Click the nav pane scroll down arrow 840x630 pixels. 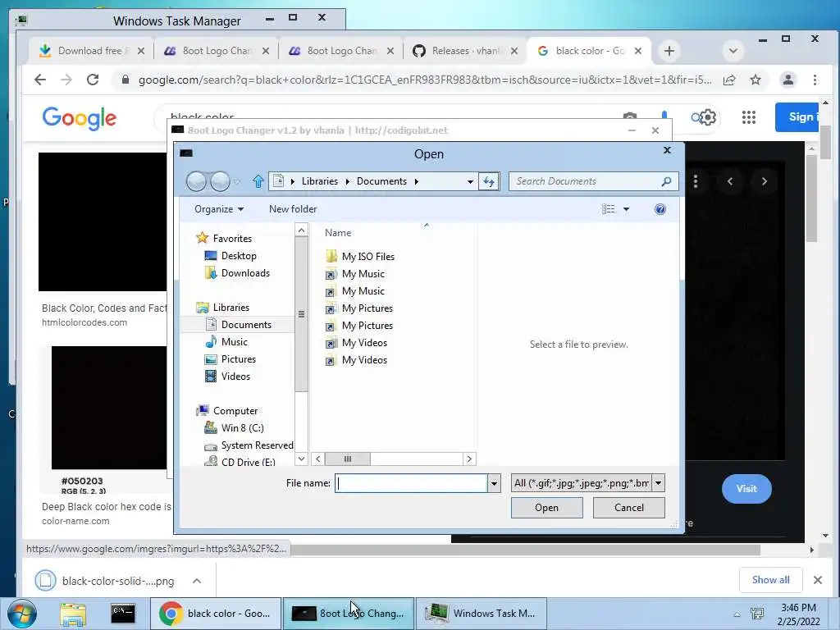pos(302,459)
